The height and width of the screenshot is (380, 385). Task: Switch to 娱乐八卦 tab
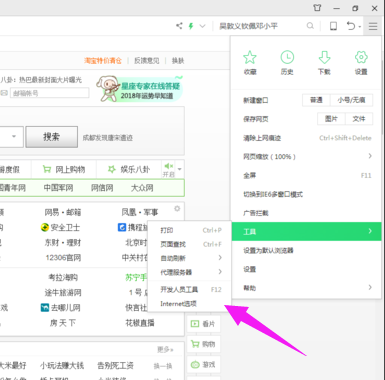129,170
